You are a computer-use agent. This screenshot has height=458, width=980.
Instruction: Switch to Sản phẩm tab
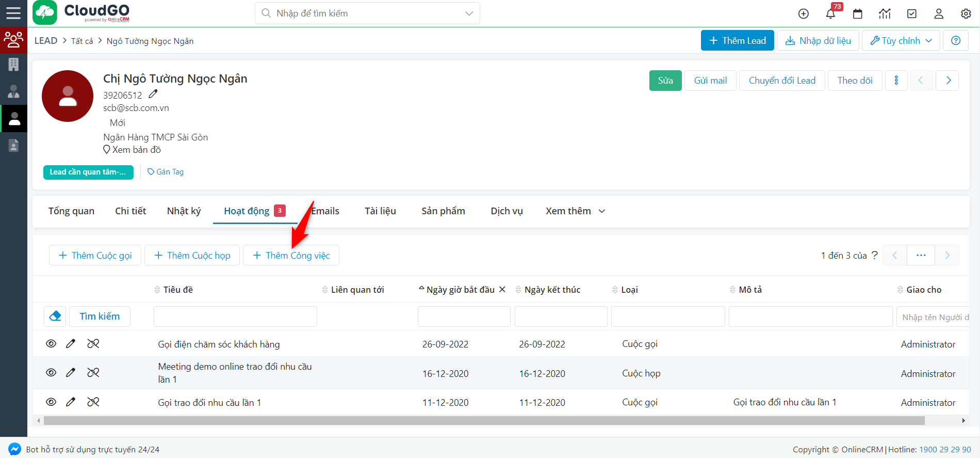pos(443,211)
